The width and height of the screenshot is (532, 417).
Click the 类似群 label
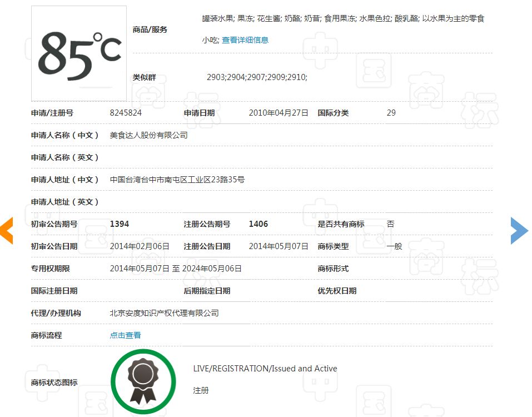[x=144, y=77]
